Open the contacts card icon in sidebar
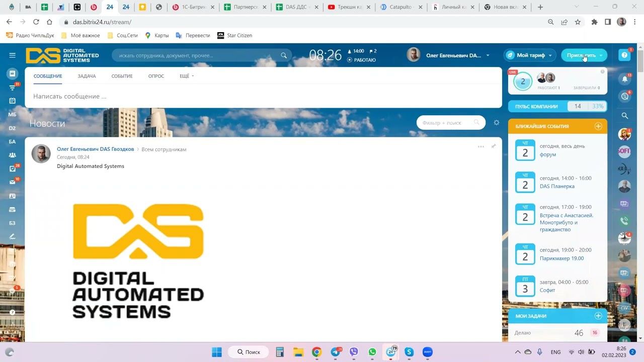644x362 pixels. (13, 196)
